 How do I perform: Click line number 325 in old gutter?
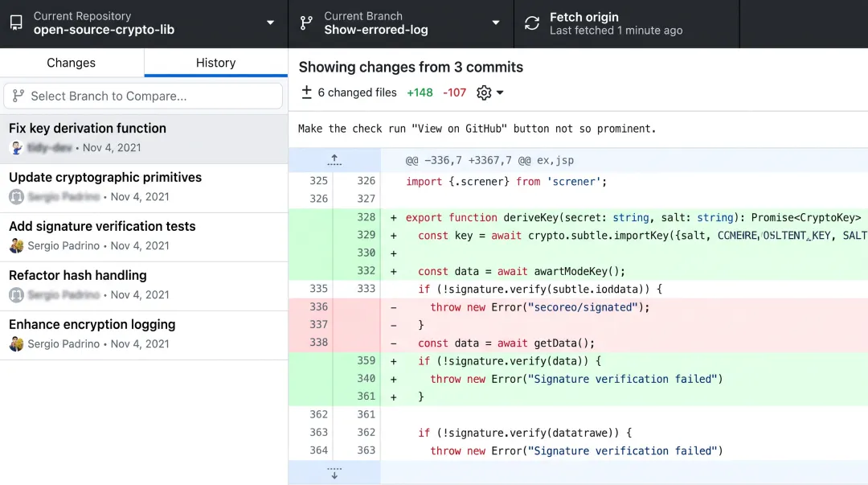click(x=319, y=181)
